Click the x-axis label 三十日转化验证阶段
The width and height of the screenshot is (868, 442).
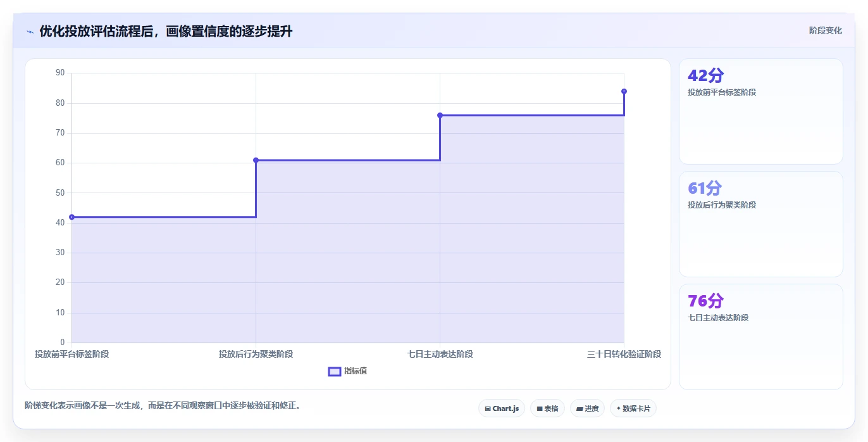coord(624,354)
